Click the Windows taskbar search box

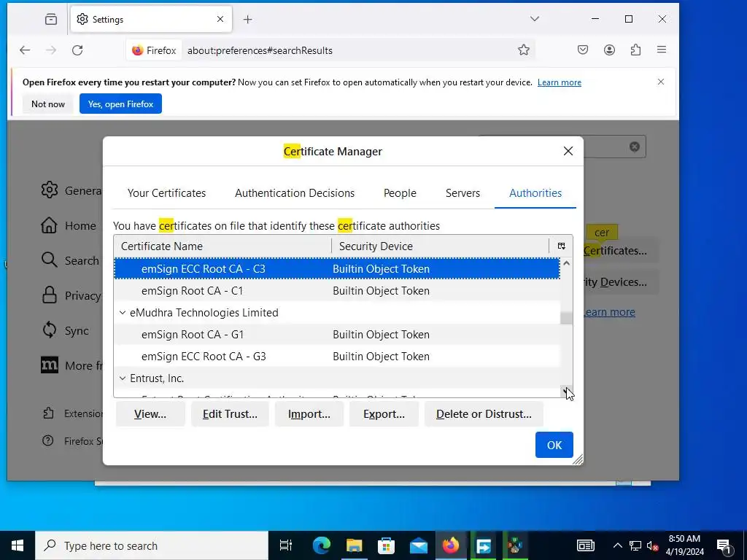click(x=152, y=545)
